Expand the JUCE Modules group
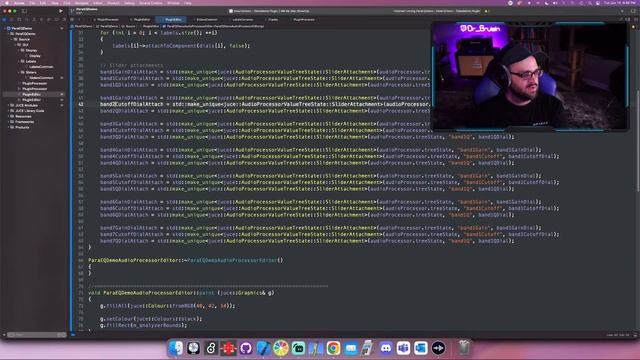The height and width of the screenshot is (360, 640). pyautogui.click(x=9, y=105)
